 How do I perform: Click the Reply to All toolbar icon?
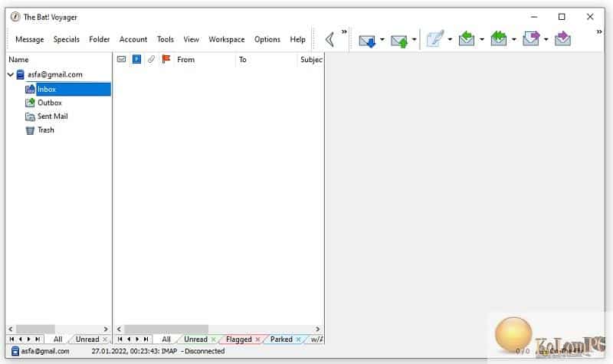click(x=499, y=39)
